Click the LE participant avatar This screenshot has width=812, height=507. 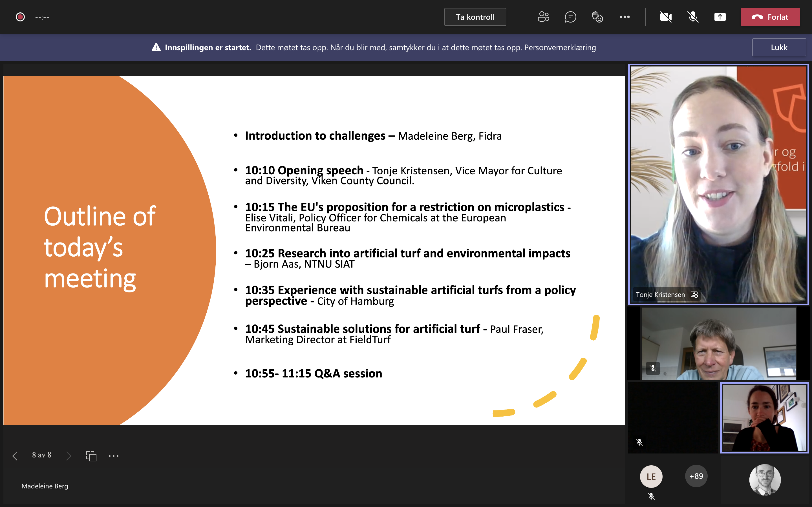point(651,476)
